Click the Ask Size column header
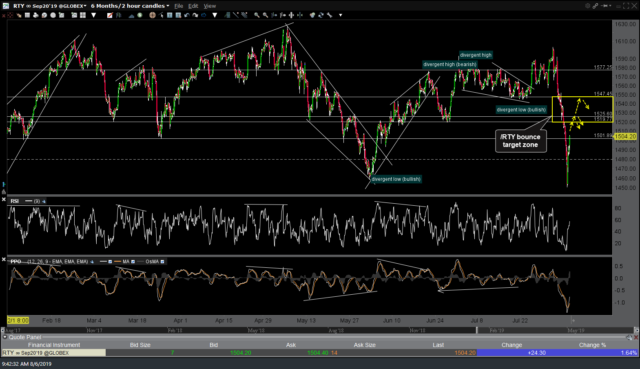The image size is (640, 369). coord(364,345)
